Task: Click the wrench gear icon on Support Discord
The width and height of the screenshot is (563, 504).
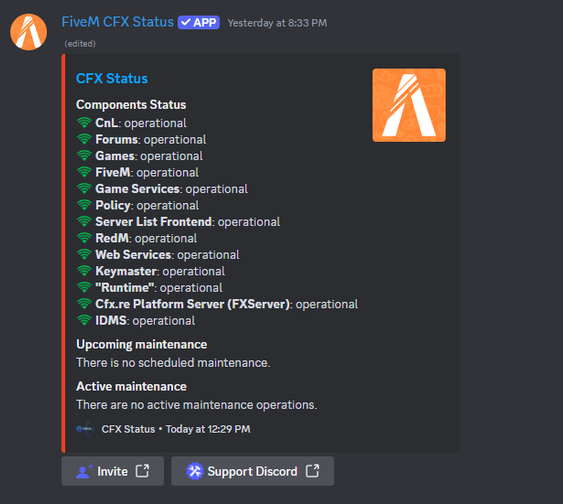Action: 195,471
